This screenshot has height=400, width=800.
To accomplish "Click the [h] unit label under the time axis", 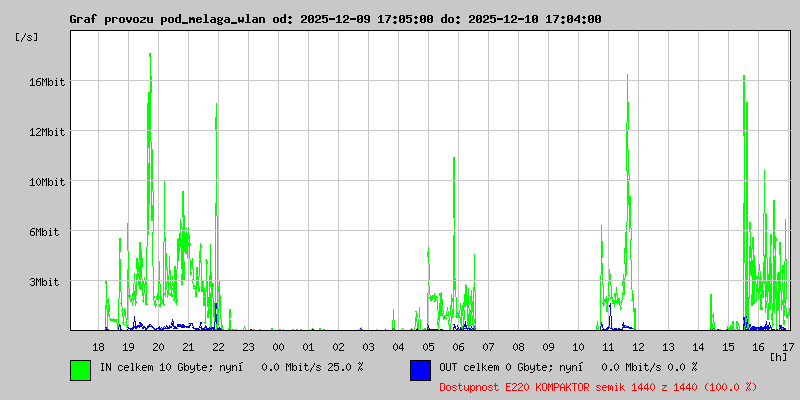I will [778, 356].
